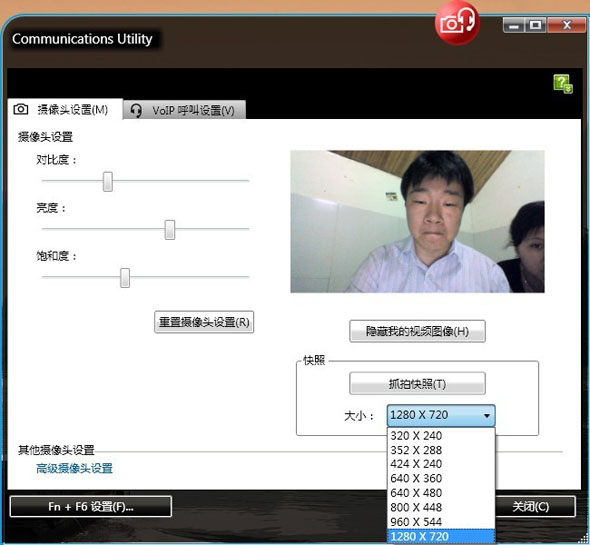Click the headset icon on the VoIP tab
The height and width of the screenshot is (545, 590).
click(x=136, y=111)
